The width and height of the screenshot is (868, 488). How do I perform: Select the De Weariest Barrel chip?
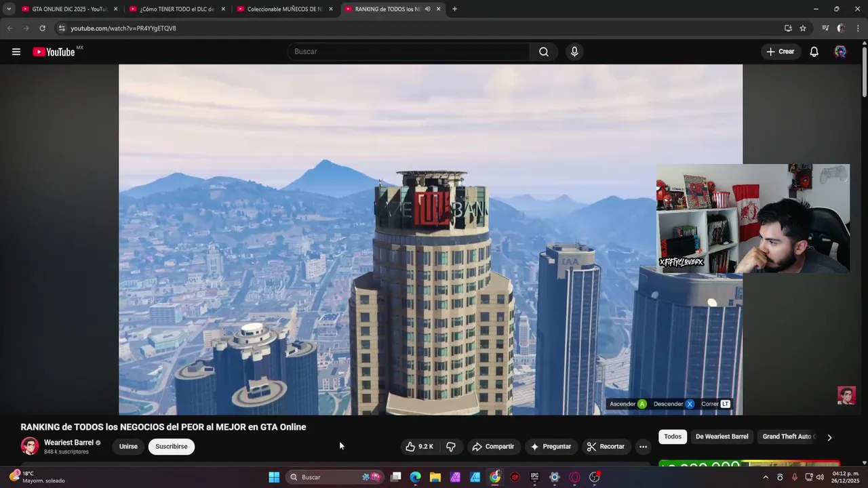coord(722,436)
